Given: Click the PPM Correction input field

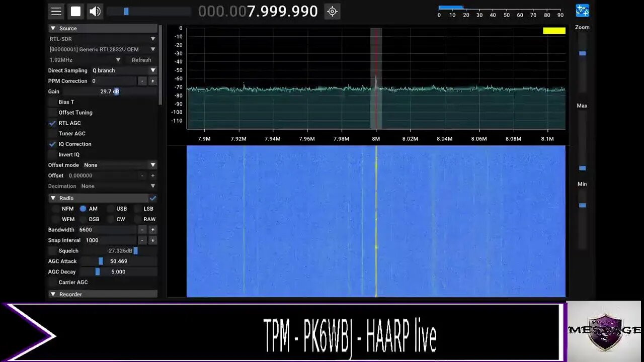Looking at the screenshot, I should (x=113, y=81).
